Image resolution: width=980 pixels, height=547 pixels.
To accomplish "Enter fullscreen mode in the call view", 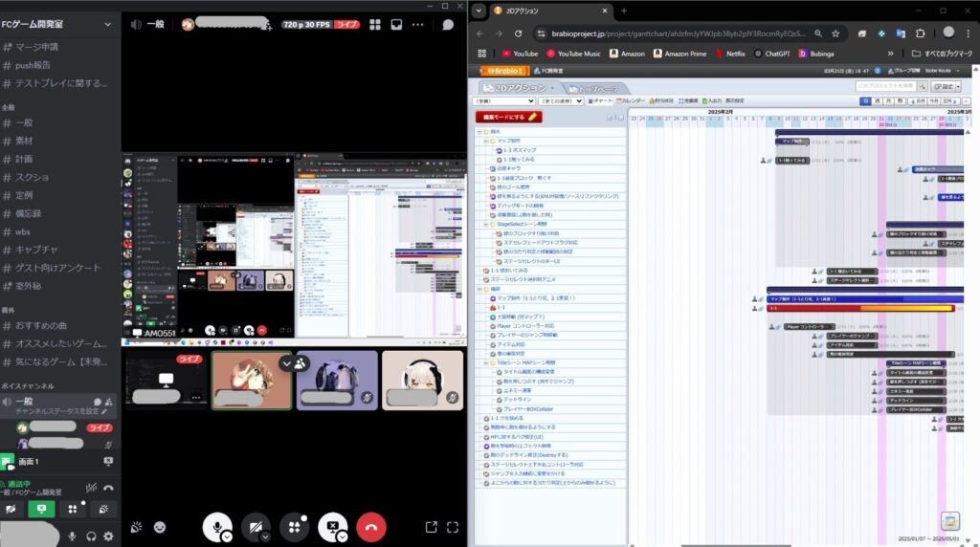I will pos(452,526).
